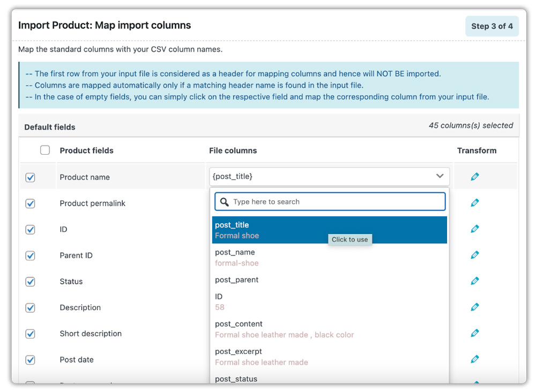Viewport: 536px width, 392px height.
Task: Edit transform for Post date row
Action: (474, 359)
